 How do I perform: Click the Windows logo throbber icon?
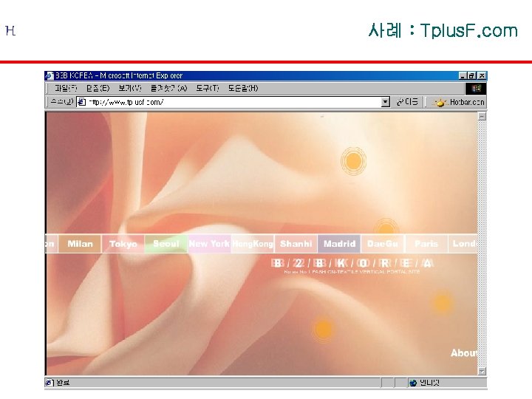pyautogui.click(x=476, y=89)
